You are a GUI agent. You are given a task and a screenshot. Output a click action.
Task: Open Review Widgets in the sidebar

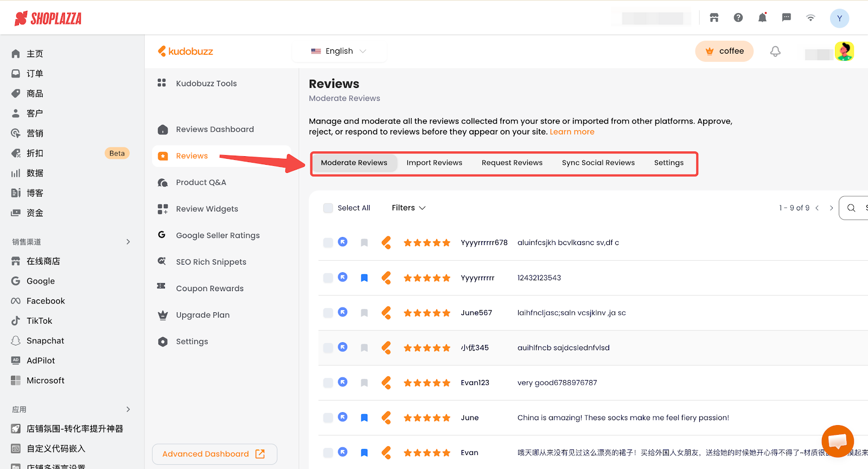(x=207, y=209)
